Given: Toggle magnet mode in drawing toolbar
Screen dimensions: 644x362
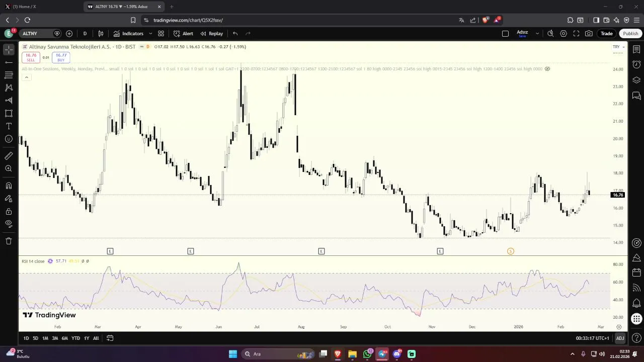Looking at the screenshot, I should [x=9, y=186].
